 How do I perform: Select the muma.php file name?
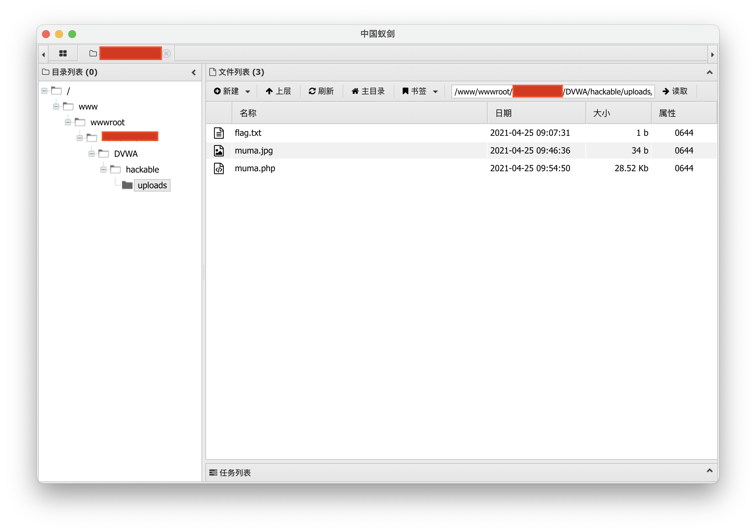point(255,168)
